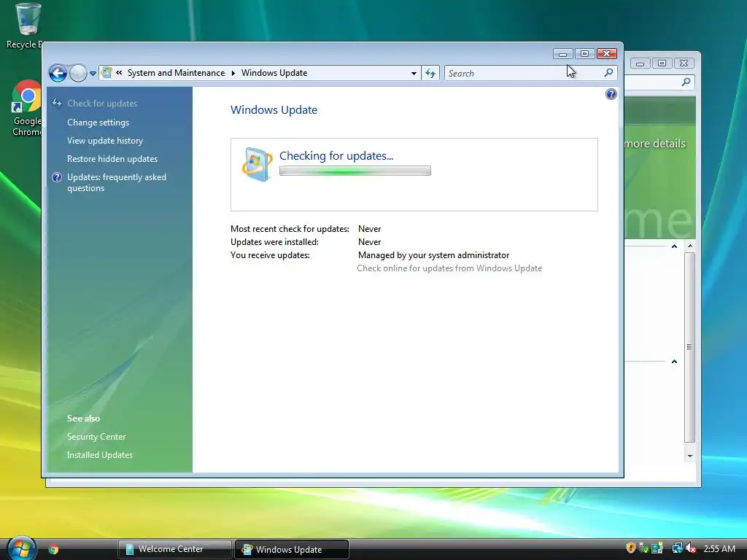Collapse lower section chevron in Welcome Center

point(674,362)
